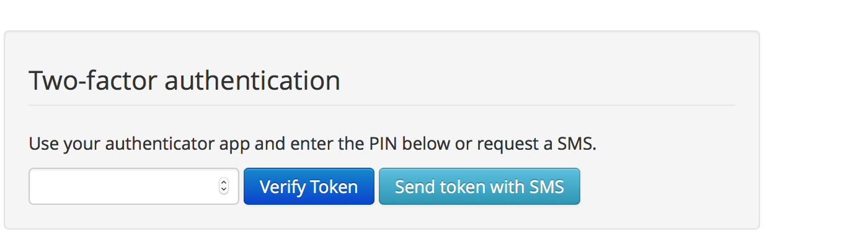
Task: Click the Two-factor authentication heading
Action: point(184,81)
